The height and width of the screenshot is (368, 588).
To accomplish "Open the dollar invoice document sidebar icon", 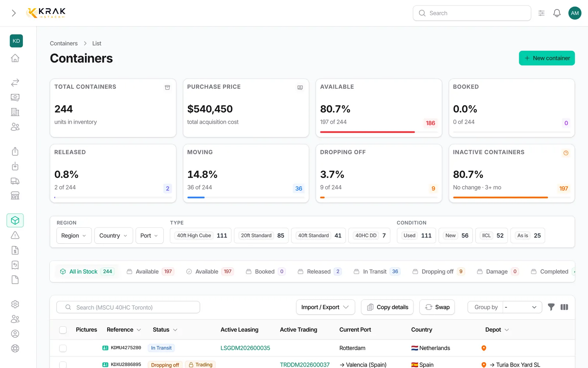I will tap(15, 250).
